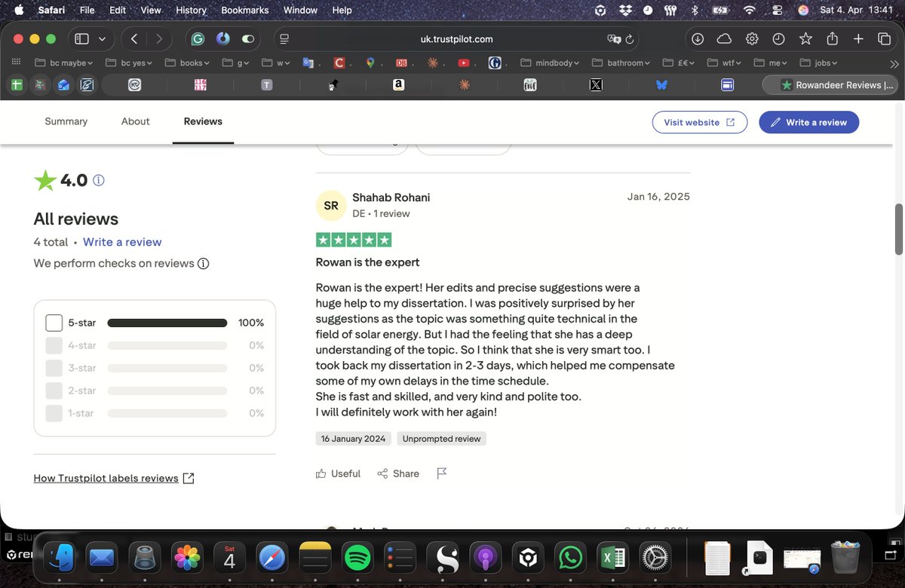
Task: Click the Useful thumbs-up on the review
Action: tap(337, 473)
